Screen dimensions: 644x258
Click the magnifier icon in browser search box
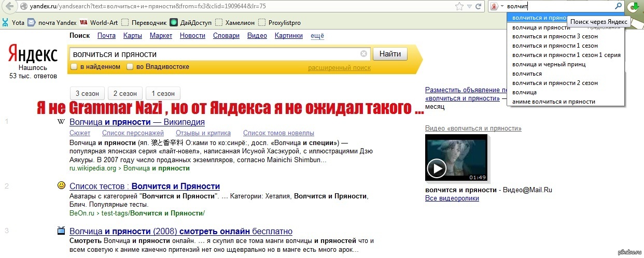[x=618, y=6]
